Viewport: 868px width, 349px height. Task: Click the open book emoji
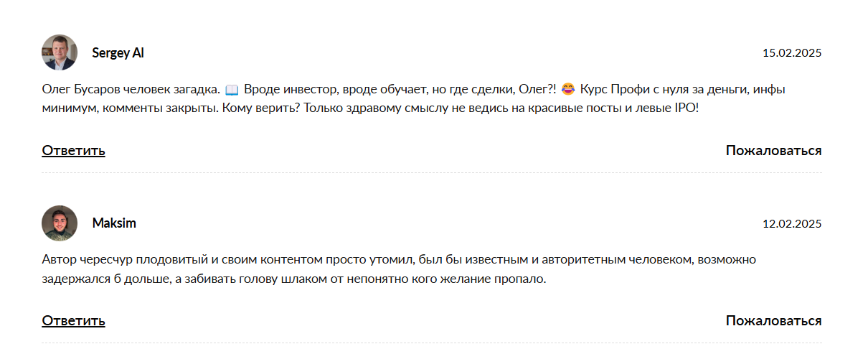[x=232, y=90]
